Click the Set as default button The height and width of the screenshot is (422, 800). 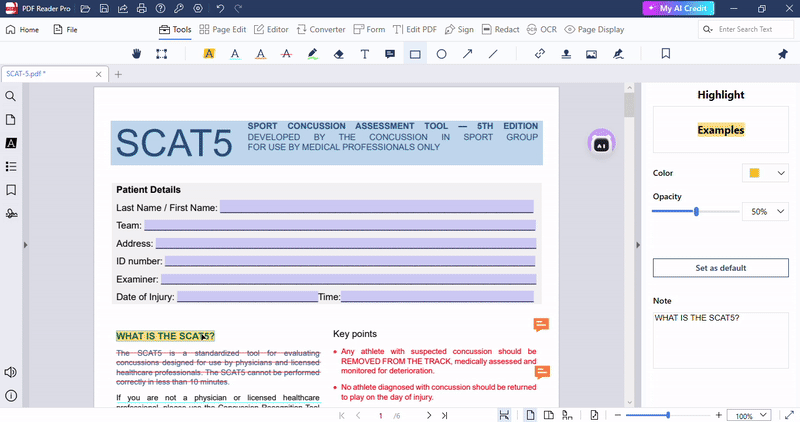[720, 268]
